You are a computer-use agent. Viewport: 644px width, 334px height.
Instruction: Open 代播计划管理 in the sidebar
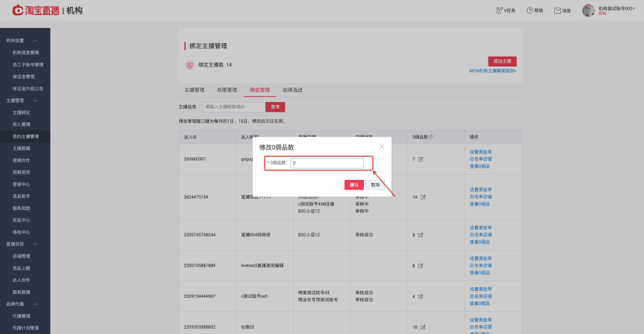tap(26, 328)
